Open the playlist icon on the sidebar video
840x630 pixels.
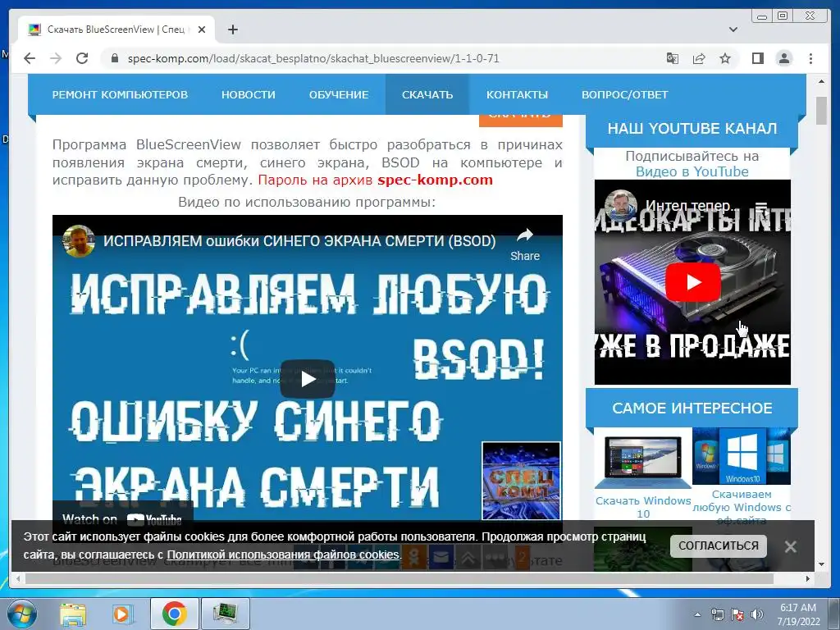point(761,206)
